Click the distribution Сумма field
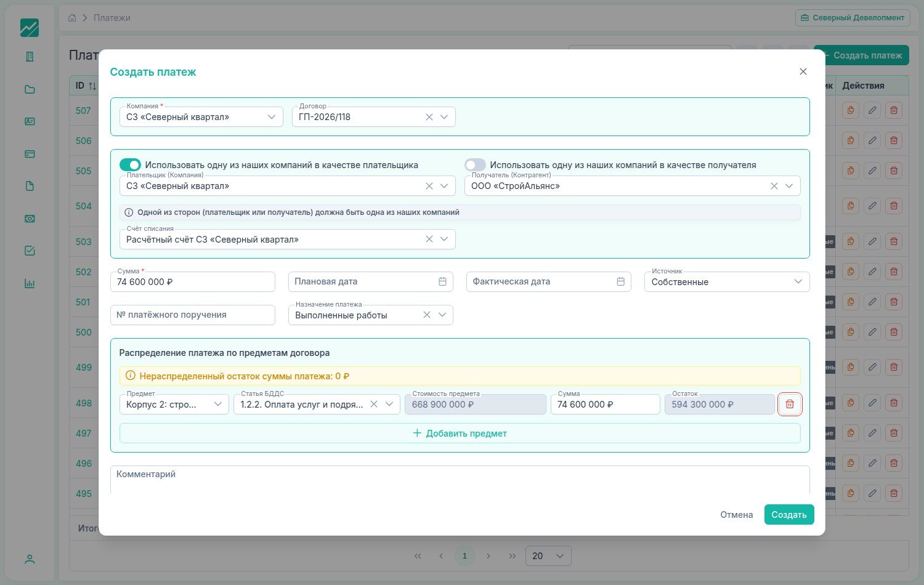924x585 pixels. point(605,405)
